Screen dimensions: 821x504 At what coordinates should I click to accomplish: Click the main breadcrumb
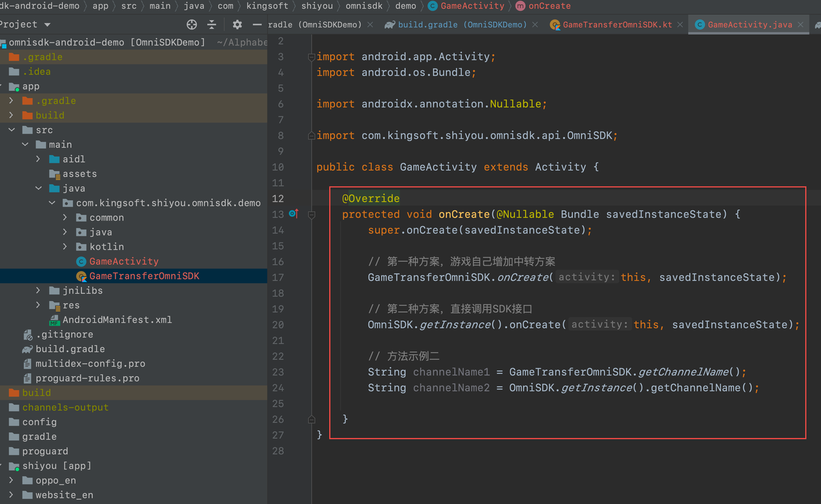pos(160,6)
